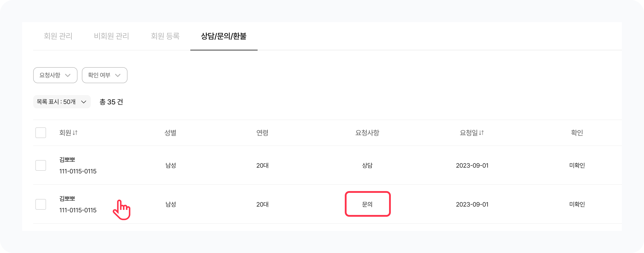Screen dimensions: 644x253
Task: Click the highlighted 문의 request cell
Action: coord(367,204)
